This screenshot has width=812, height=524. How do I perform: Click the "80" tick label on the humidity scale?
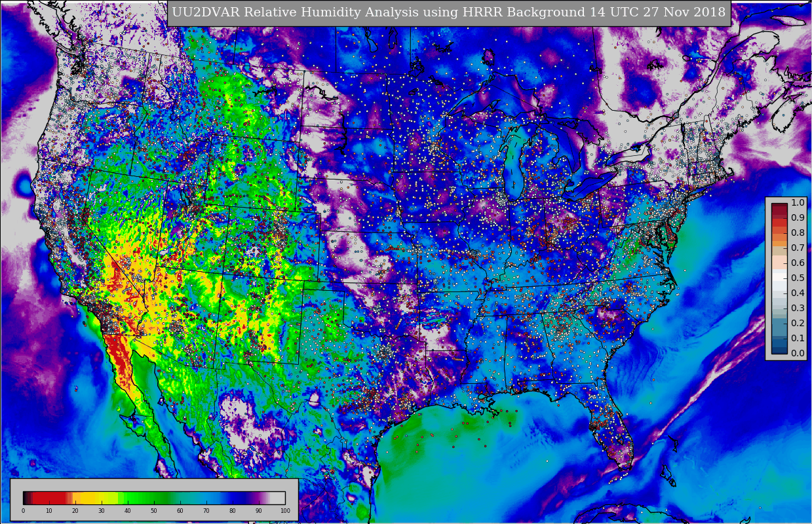coord(233,511)
